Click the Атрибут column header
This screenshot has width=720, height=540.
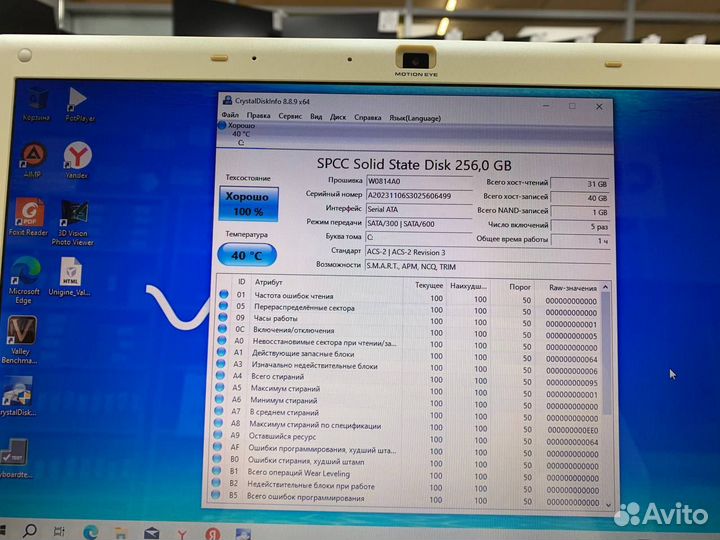click(x=269, y=282)
